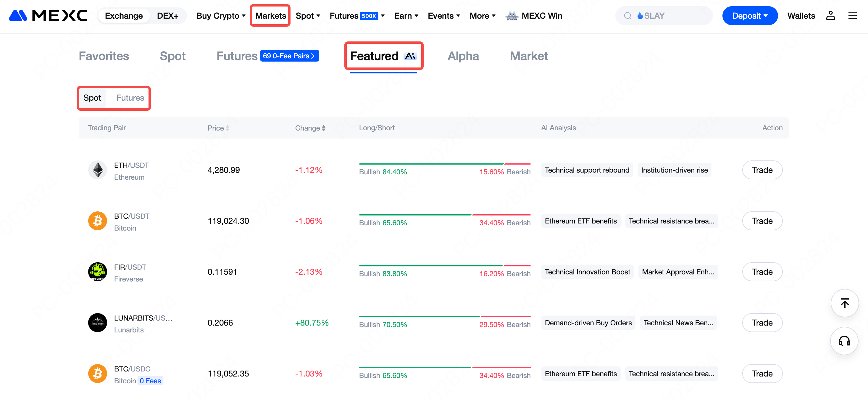
Task: Switch toggle to Futures pairs
Action: (130, 98)
